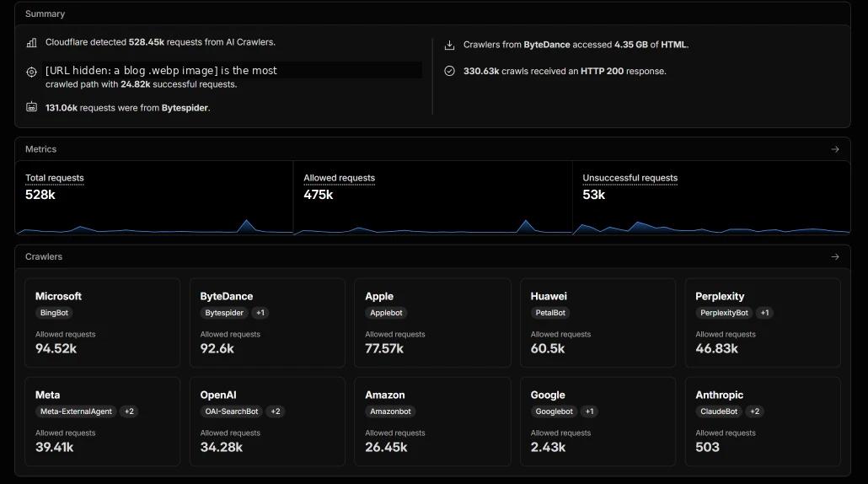Expand Meta +2 additional bots badge
868x484 pixels.
tap(129, 411)
